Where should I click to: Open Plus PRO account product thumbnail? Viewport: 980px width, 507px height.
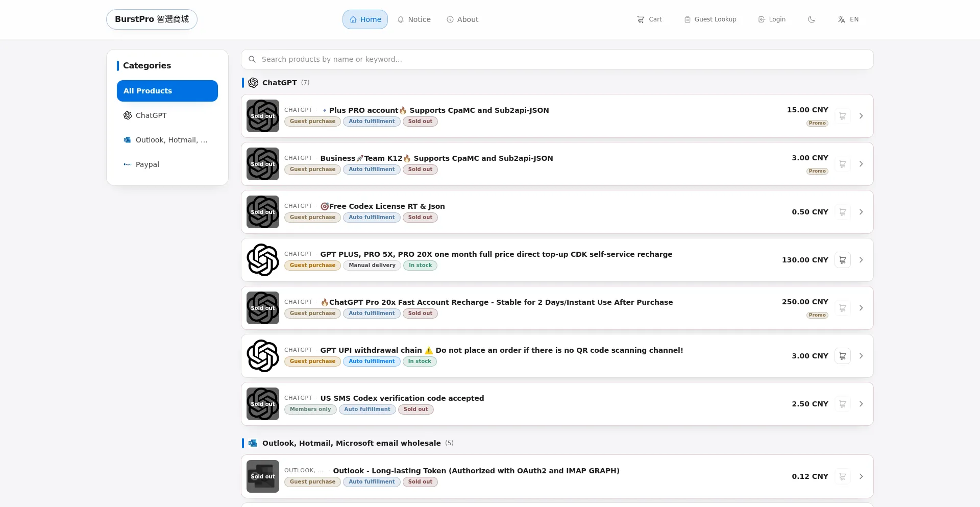point(263,116)
